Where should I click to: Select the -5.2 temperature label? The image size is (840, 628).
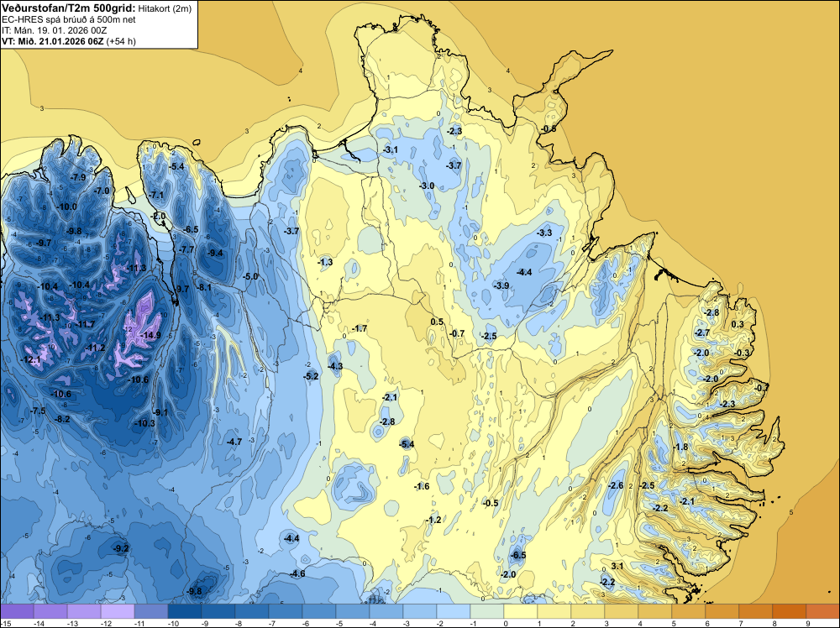(311, 376)
